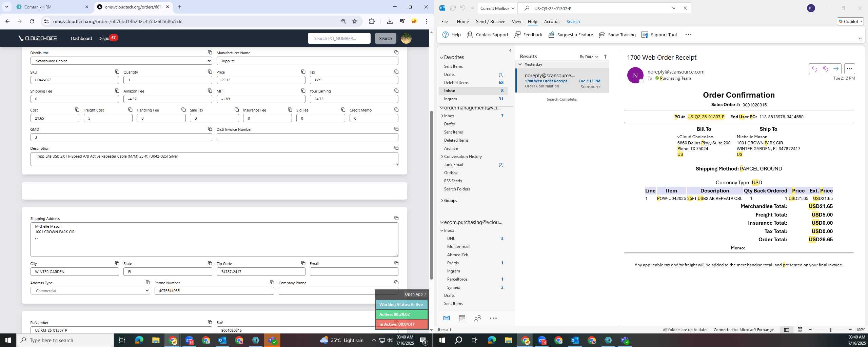Viewport: 868px width, 347px height.
Task: Reverse the results sort order arrow
Action: coord(605,57)
